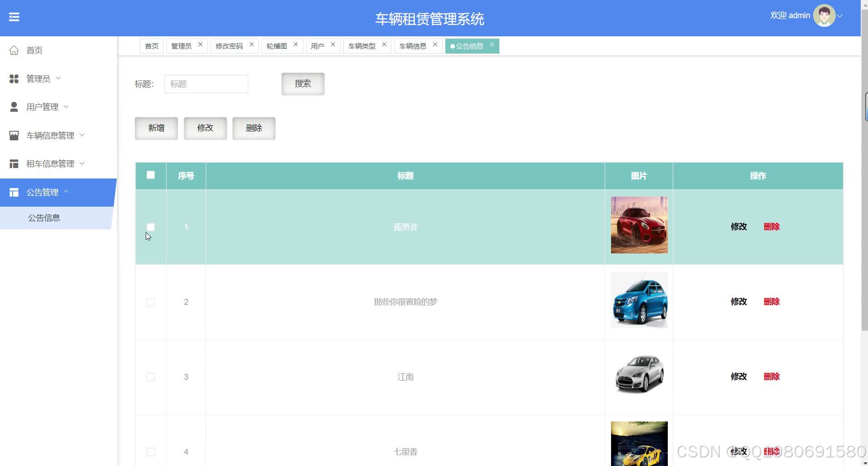Click the 租车信息管理 panel icon

point(14,164)
